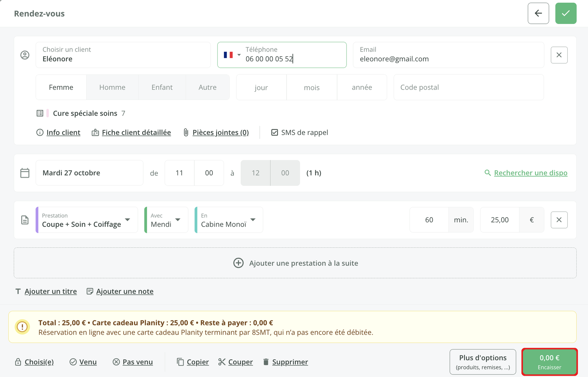
Task: Click Ajouter un titre
Action: point(51,291)
